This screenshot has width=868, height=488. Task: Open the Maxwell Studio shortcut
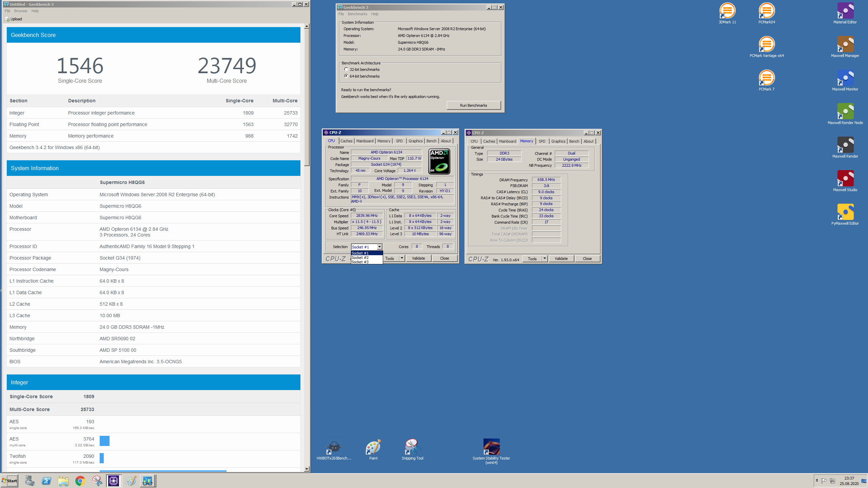(x=845, y=181)
